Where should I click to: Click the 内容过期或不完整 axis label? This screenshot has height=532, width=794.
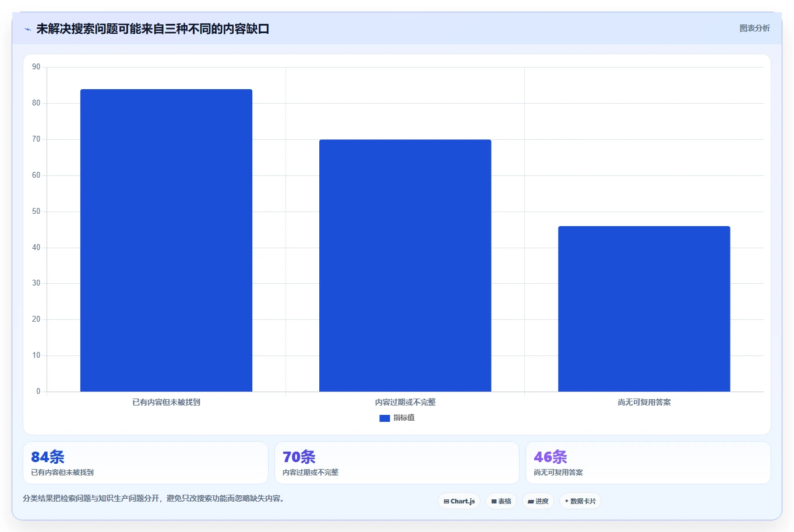tap(405, 402)
